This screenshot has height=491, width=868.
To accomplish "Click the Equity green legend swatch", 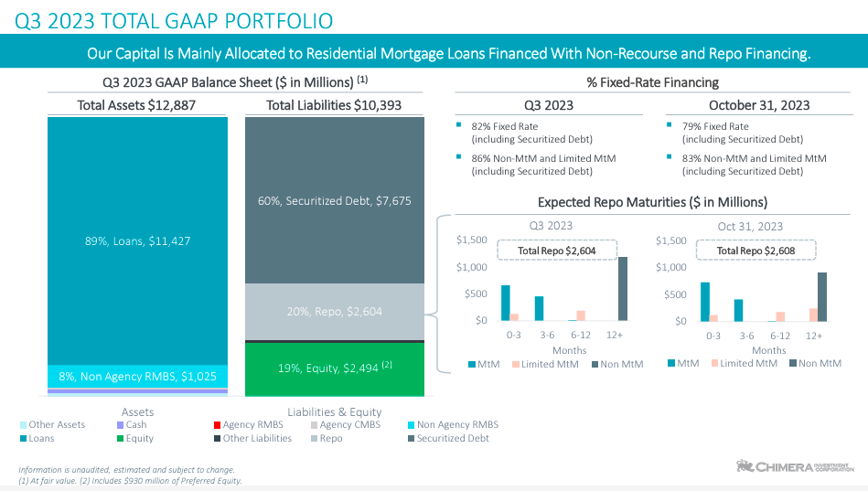I will pyautogui.click(x=120, y=438).
